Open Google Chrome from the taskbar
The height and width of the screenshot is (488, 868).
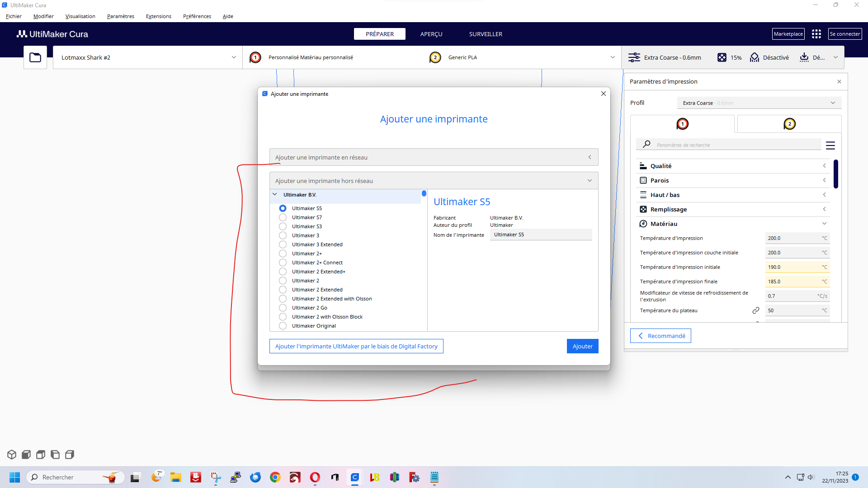pyautogui.click(x=275, y=477)
